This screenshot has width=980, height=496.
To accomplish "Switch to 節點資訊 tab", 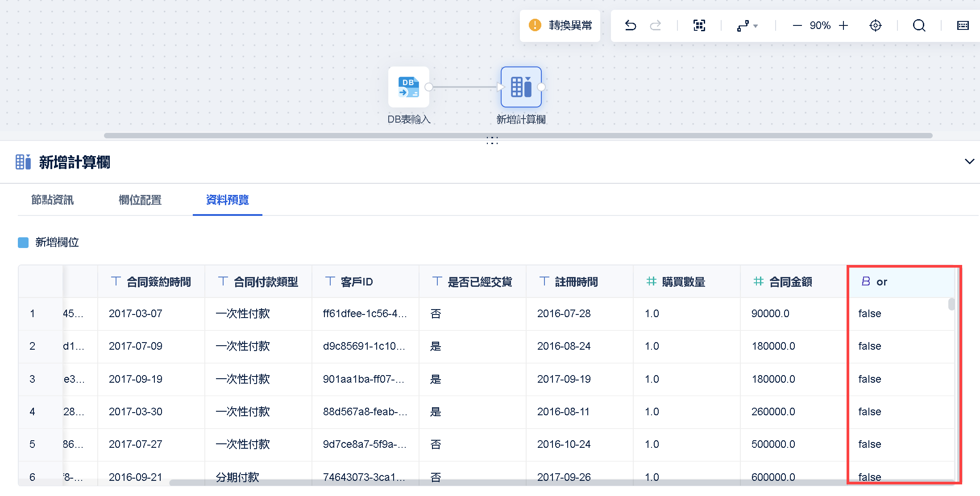I will (52, 200).
